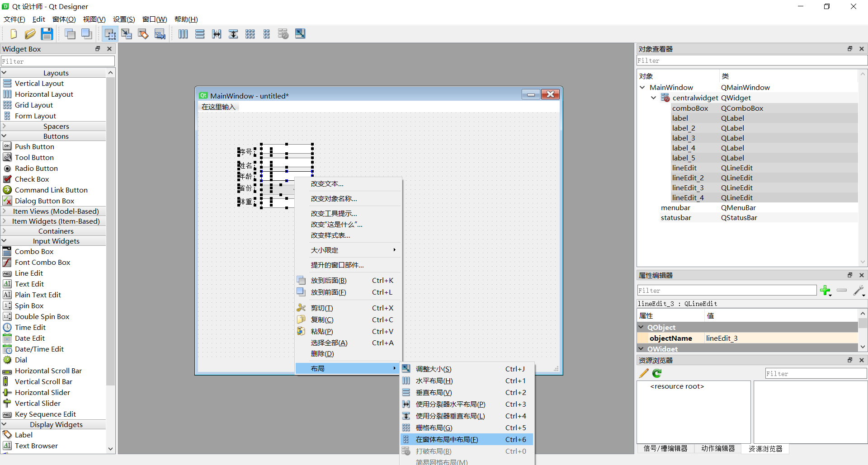Image resolution: width=868 pixels, height=465 pixels.
Task: Collapse the Layouts category in Widget Box
Action: coord(4,73)
